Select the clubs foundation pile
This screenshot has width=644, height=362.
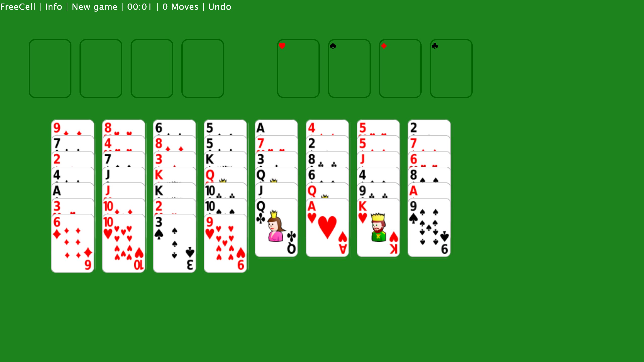click(451, 68)
